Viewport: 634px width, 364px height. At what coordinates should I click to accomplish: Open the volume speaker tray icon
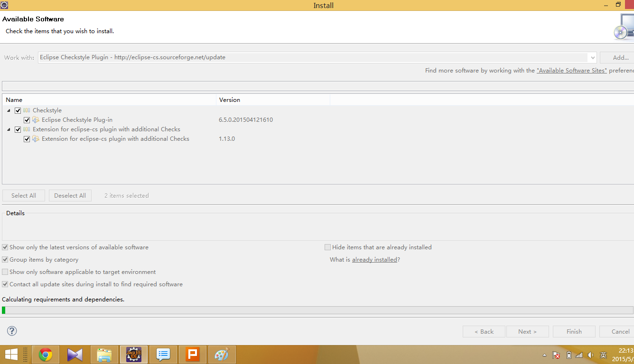(x=590, y=355)
